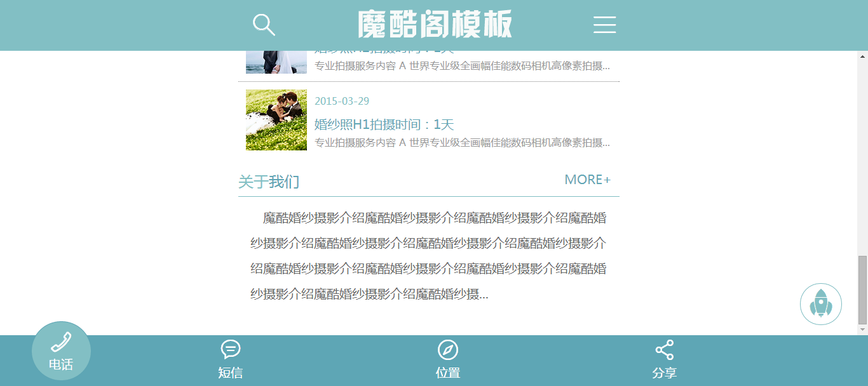Image resolution: width=868 pixels, height=386 pixels.
Task: Tap the phone handset icon
Action: tap(61, 342)
